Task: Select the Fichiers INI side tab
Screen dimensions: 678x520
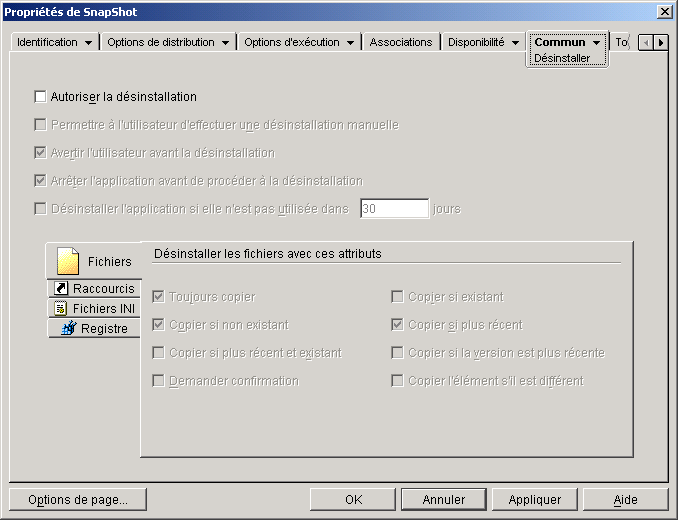Action: (94, 308)
